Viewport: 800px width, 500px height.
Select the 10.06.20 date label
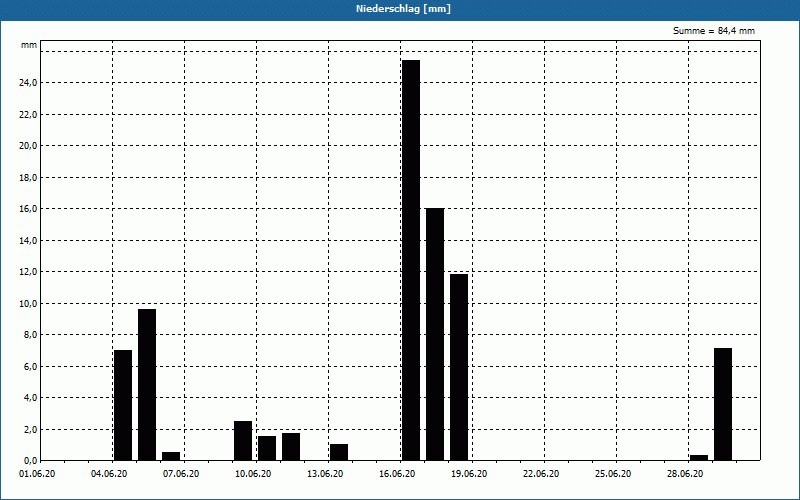click(253, 474)
